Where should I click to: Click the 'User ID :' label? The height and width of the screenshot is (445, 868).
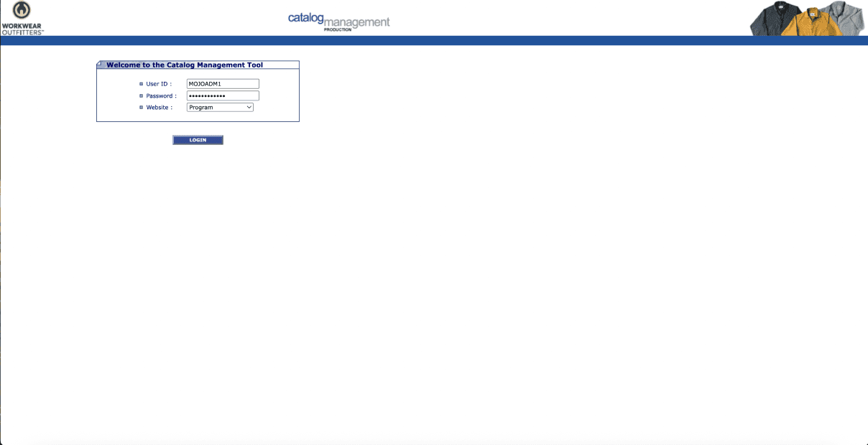coord(159,84)
